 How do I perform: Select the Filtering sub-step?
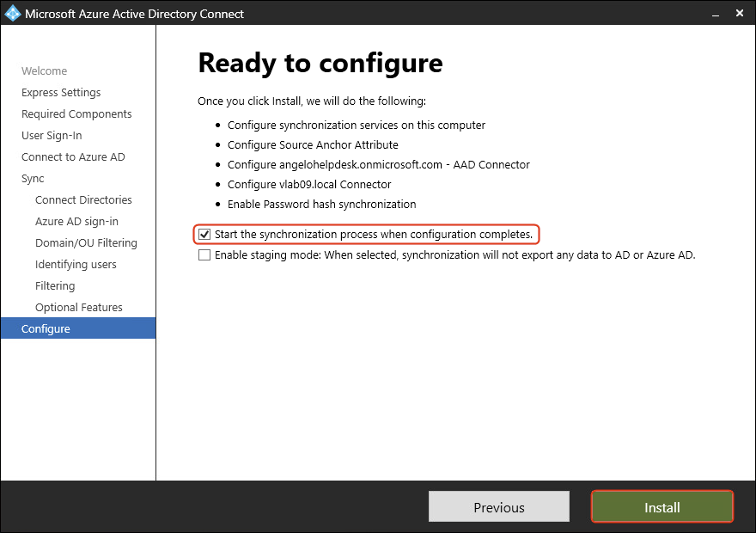click(55, 286)
